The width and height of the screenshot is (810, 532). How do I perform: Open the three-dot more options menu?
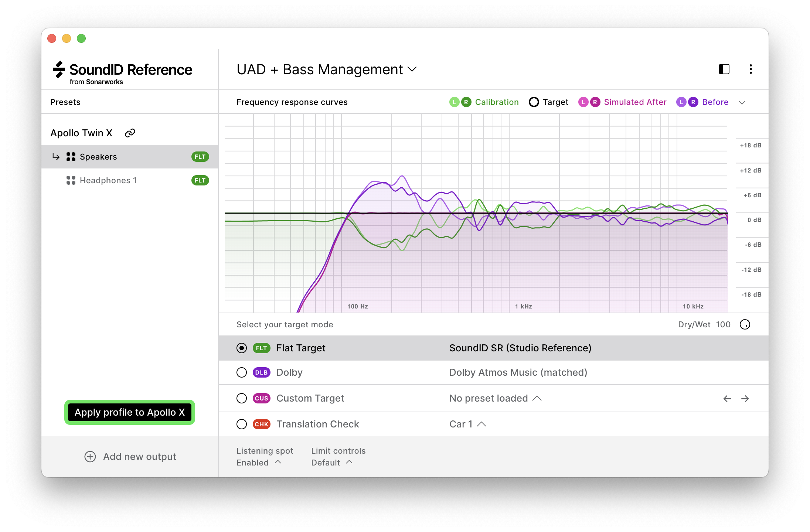click(x=751, y=69)
